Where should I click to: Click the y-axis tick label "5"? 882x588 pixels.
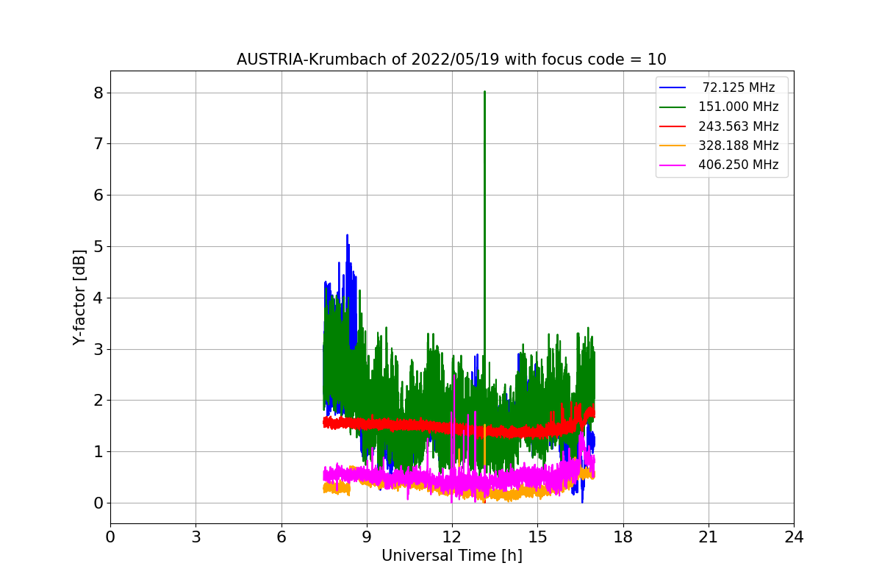[97, 246]
